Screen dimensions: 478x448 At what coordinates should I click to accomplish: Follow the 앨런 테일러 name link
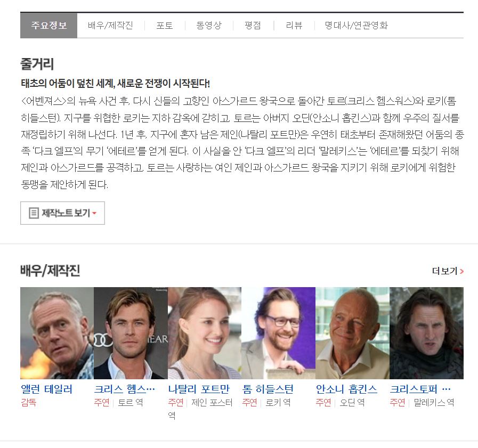pos(47,389)
